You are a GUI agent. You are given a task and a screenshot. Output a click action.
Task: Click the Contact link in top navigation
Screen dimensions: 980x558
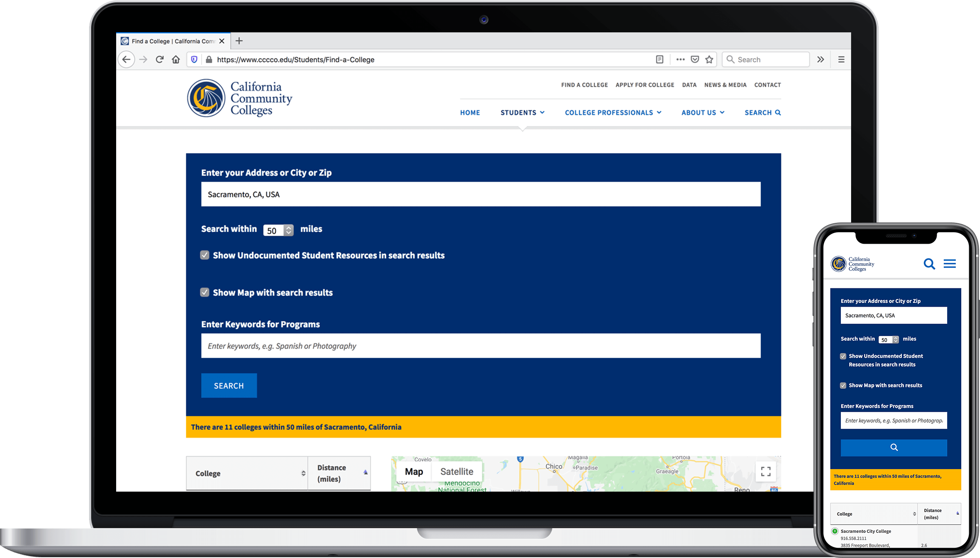point(767,84)
